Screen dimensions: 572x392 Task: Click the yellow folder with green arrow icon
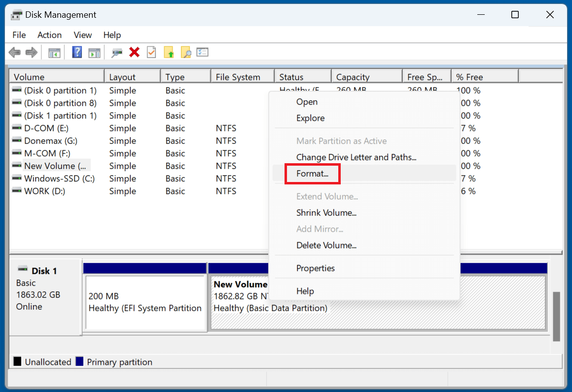[169, 52]
